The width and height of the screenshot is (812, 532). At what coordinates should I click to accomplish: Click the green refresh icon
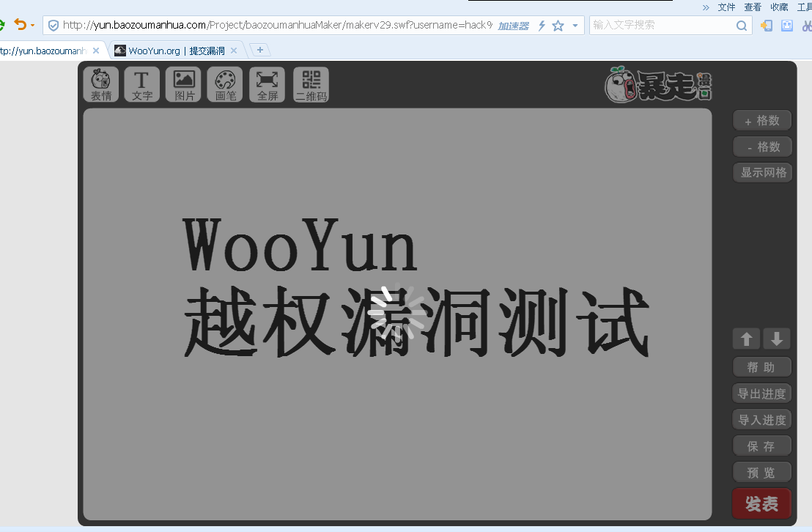(2, 24)
